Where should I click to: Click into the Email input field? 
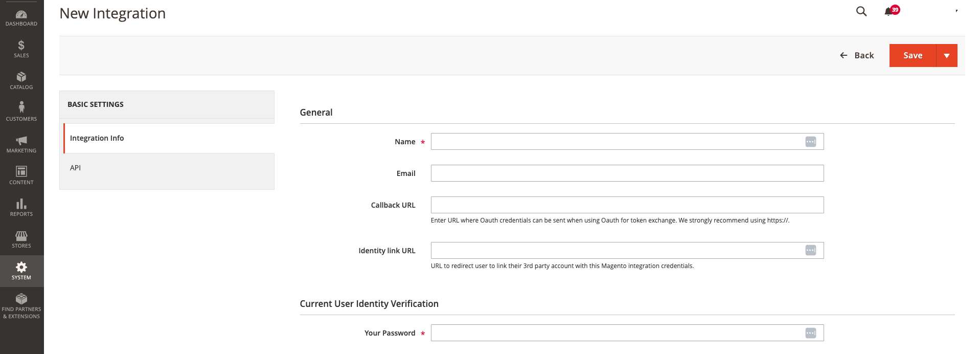coord(627,173)
